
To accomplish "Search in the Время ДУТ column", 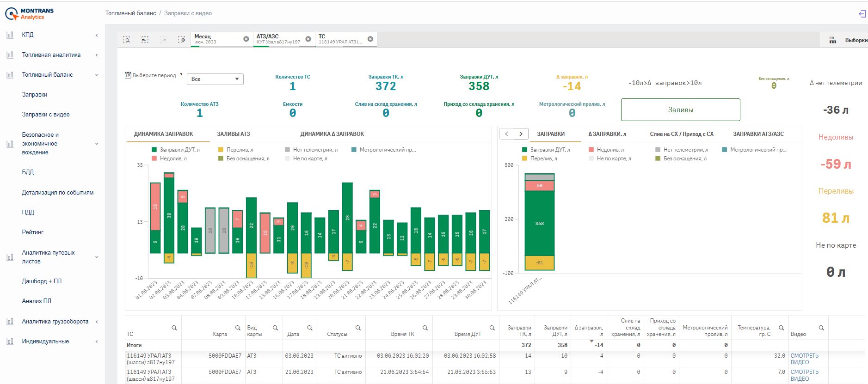I will click(x=492, y=328).
